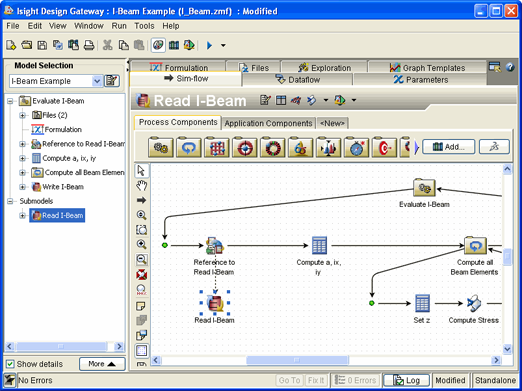The image size is (522, 391).
Task: Click the canvas horizontal scrollbar thumb
Action: [x=297, y=360]
